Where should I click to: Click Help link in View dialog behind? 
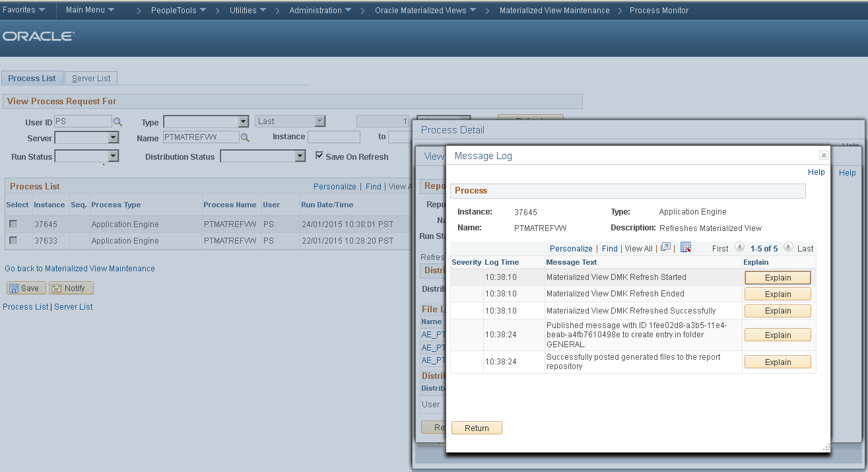point(848,173)
